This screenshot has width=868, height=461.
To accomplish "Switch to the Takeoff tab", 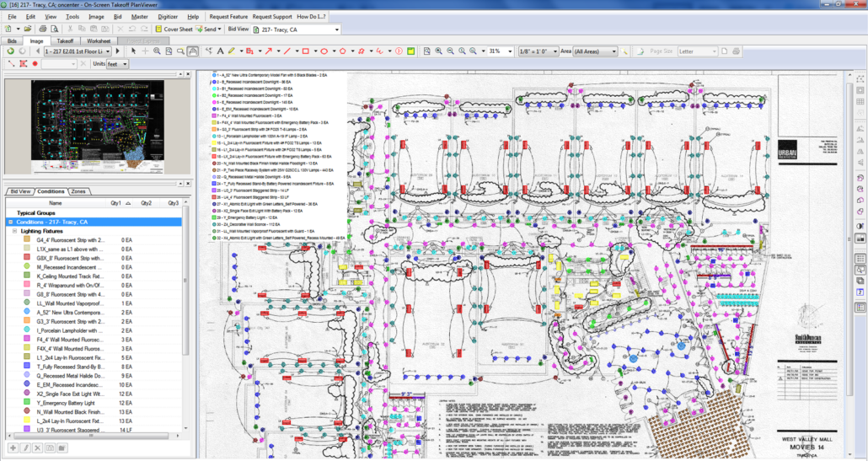I will 65,40.
